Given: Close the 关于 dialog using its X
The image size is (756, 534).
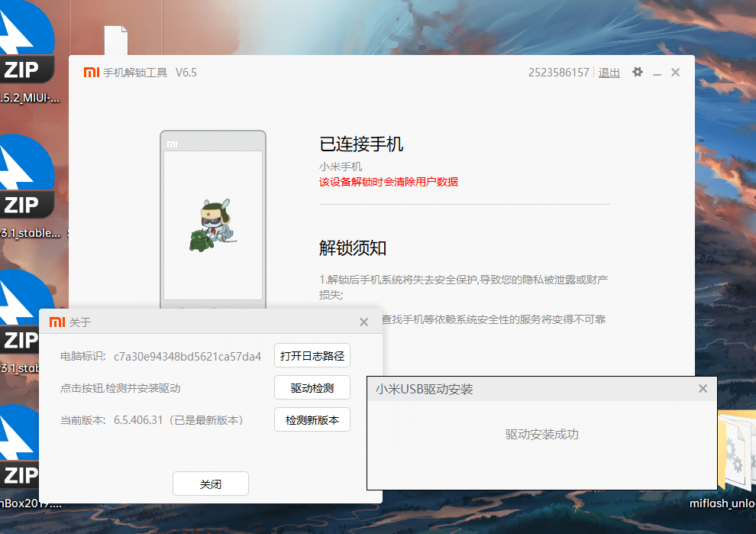Looking at the screenshot, I should (363, 322).
